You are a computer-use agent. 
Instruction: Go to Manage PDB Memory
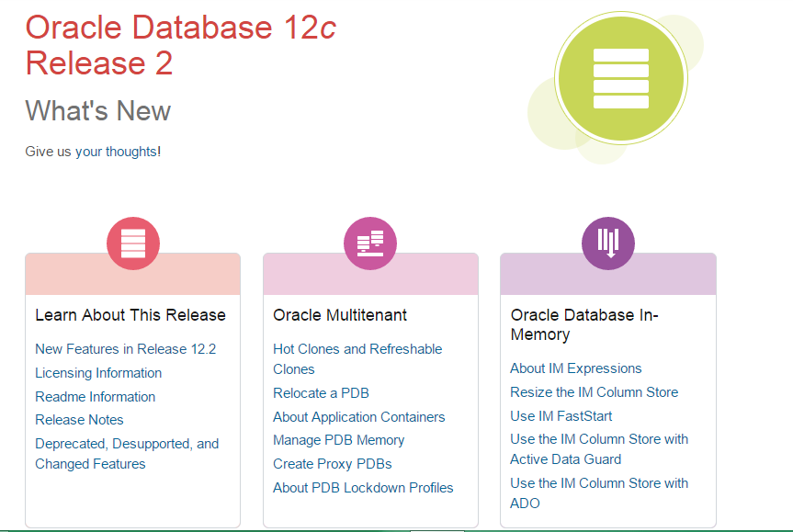coord(339,440)
